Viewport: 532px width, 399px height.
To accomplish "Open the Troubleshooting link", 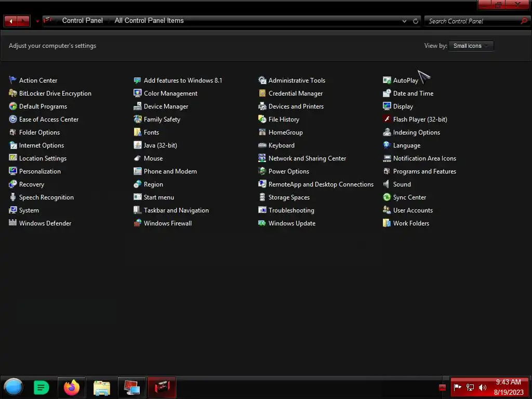I will [291, 210].
